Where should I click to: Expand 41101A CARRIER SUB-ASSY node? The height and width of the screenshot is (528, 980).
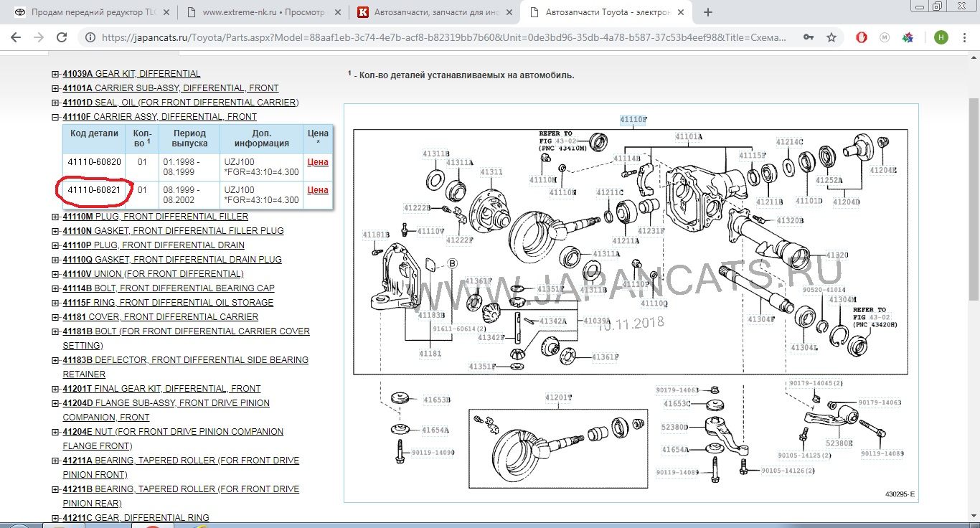(x=55, y=88)
